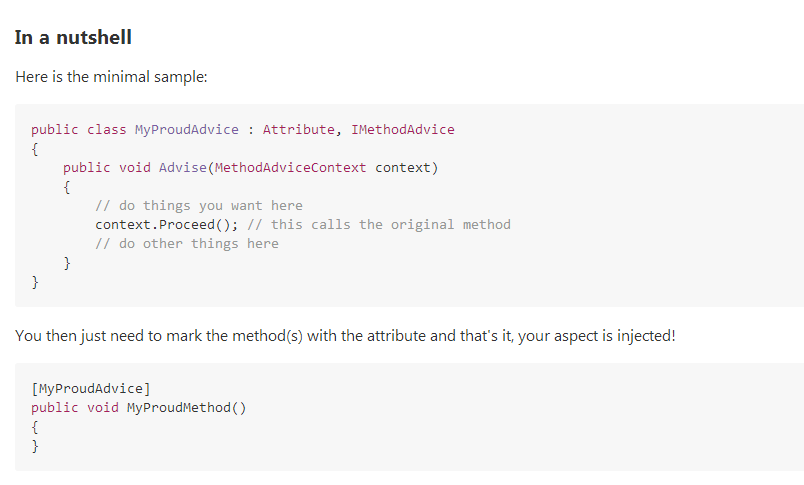Click the Attribute base class word
The width and height of the screenshot is (804, 485).
[x=298, y=130]
